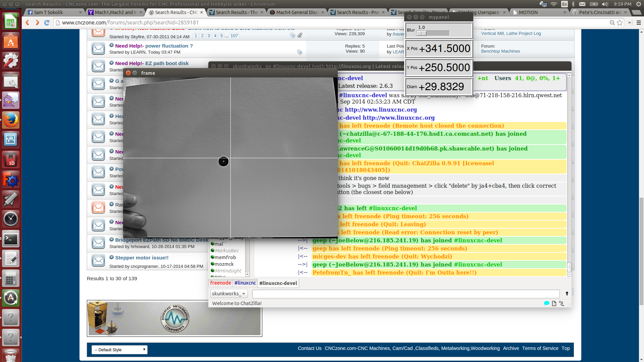This screenshot has height=362, width=644.
Task: Expand Chromium extensions overflow chevron
Action: click(x=630, y=22)
